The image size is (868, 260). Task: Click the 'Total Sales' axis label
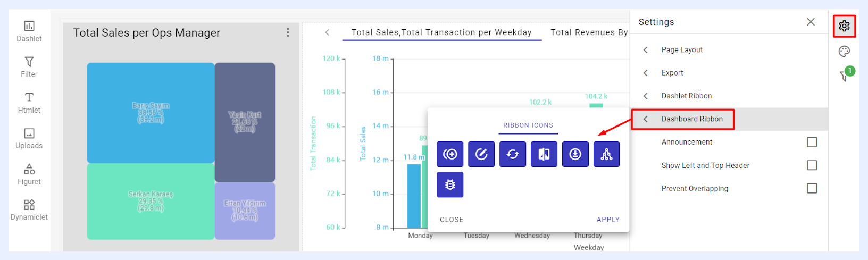click(x=363, y=144)
